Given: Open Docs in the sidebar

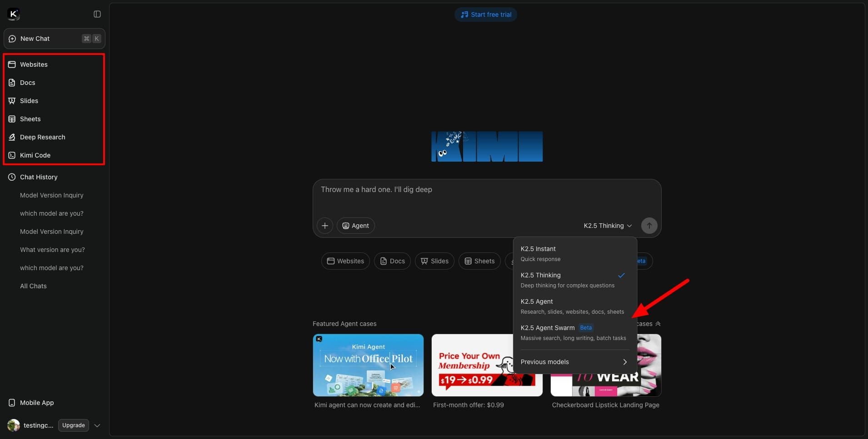Looking at the screenshot, I should (55, 83).
